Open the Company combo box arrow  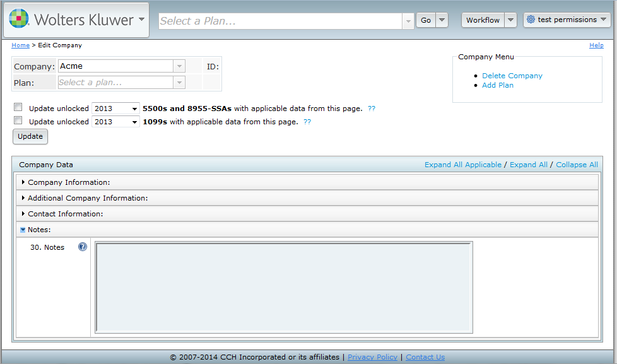pos(179,66)
